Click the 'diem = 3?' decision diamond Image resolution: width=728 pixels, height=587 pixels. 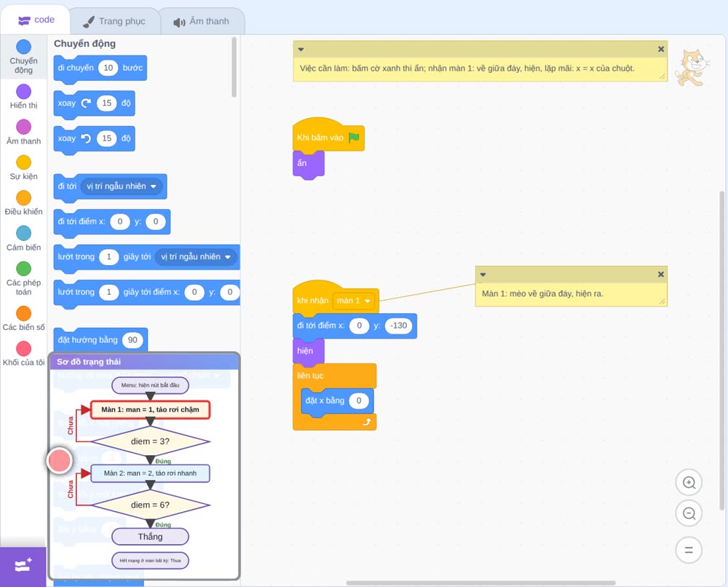coord(151,441)
